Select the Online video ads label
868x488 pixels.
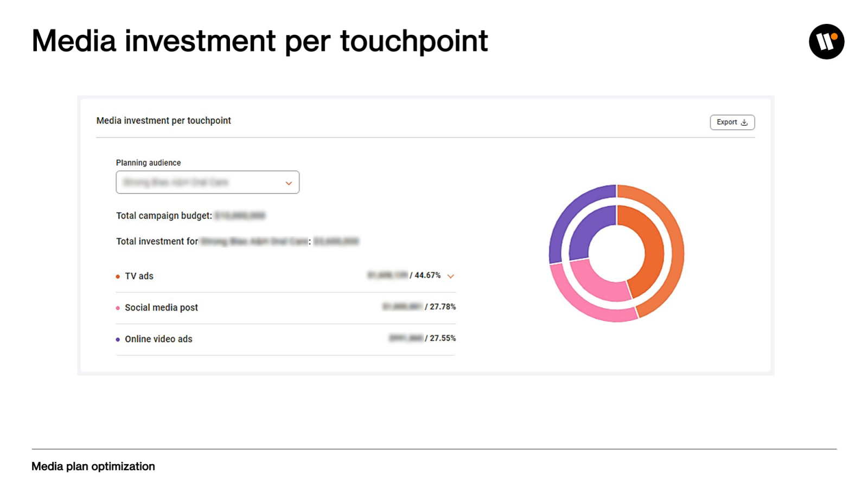pyautogui.click(x=158, y=339)
